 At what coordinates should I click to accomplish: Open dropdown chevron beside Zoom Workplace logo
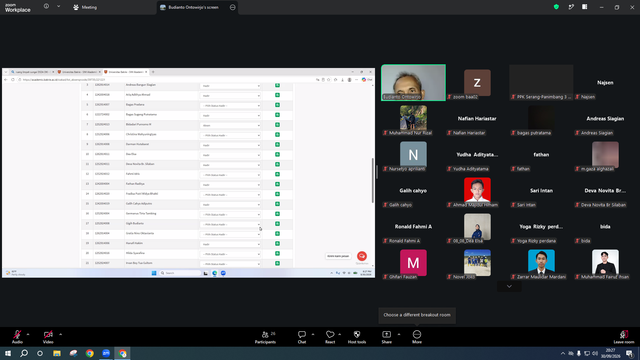click(x=58, y=7)
